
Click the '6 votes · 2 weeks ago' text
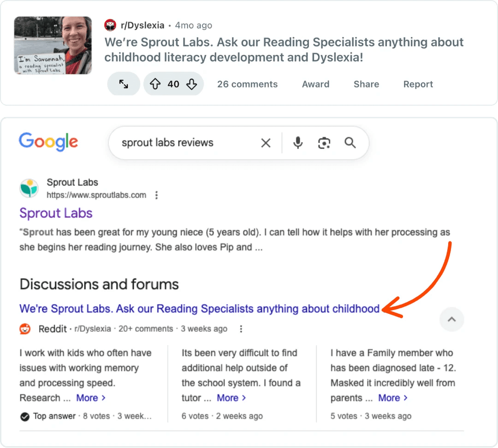[222, 416]
